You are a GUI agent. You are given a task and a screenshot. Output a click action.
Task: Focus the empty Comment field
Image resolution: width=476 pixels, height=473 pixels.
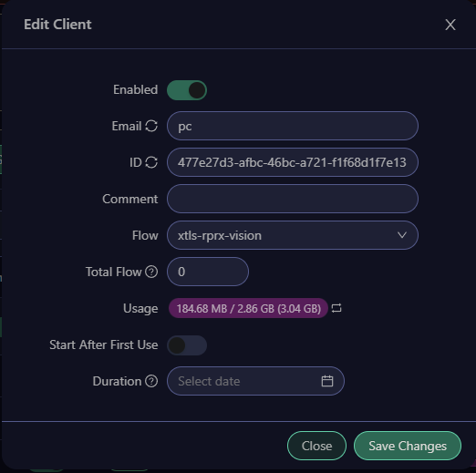[x=293, y=199]
